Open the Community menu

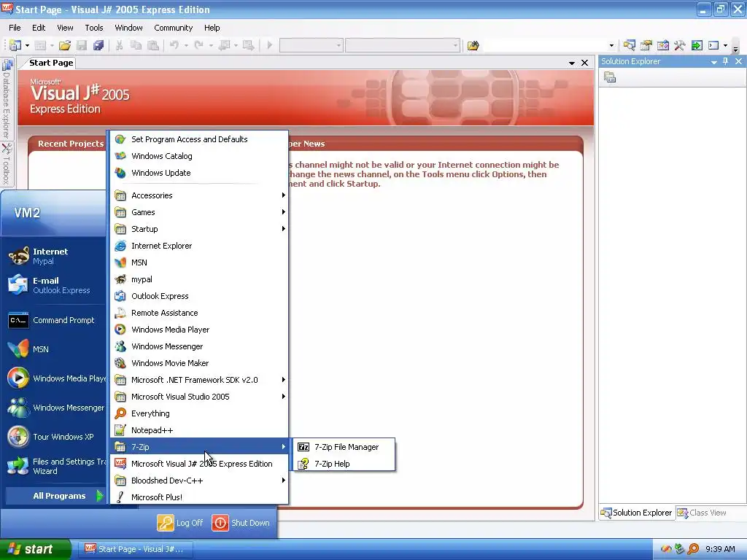click(x=174, y=28)
